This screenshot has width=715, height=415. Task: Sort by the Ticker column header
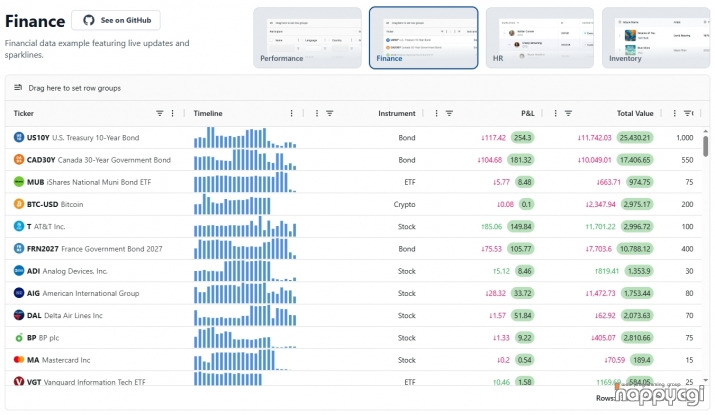click(24, 113)
